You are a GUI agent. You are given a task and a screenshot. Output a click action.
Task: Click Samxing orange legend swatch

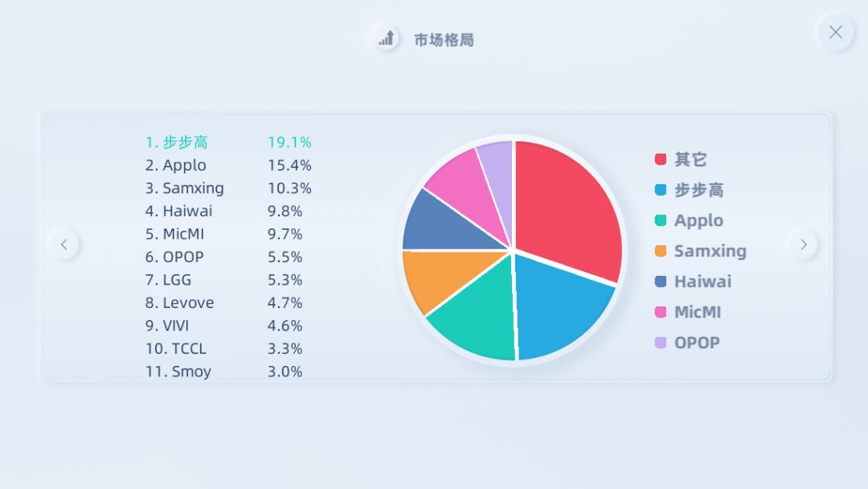coord(661,251)
